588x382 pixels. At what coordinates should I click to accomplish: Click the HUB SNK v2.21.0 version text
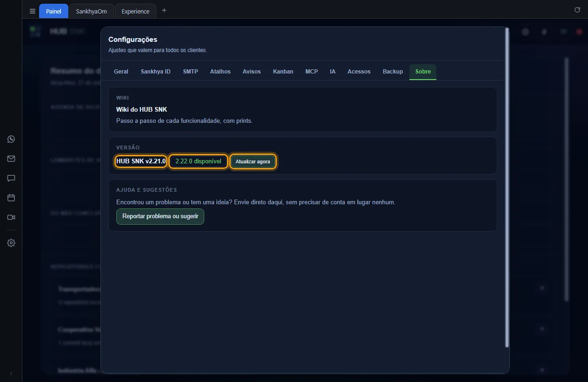[141, 161]
